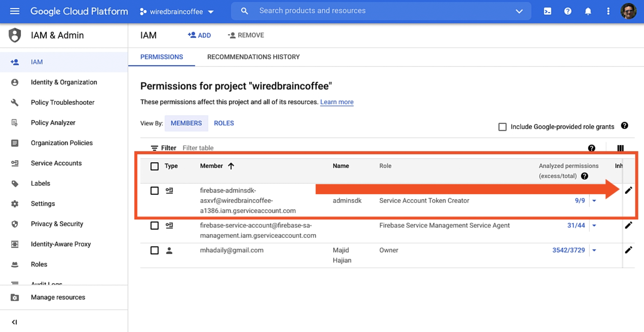Check the mhadaily@gmail.com row checkbox
The image size is (644, 332).
pyautogui.click(x=154, y=250)
